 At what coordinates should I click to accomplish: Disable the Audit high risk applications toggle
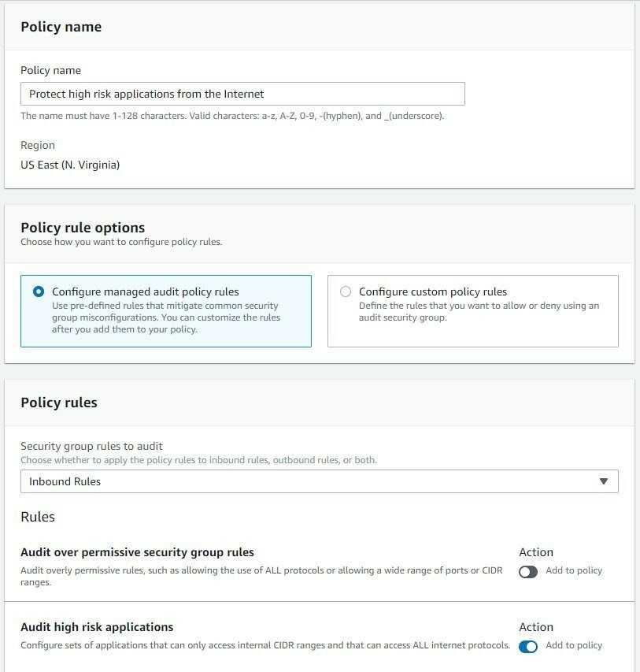pyautogui.click(x=527, y=646)
